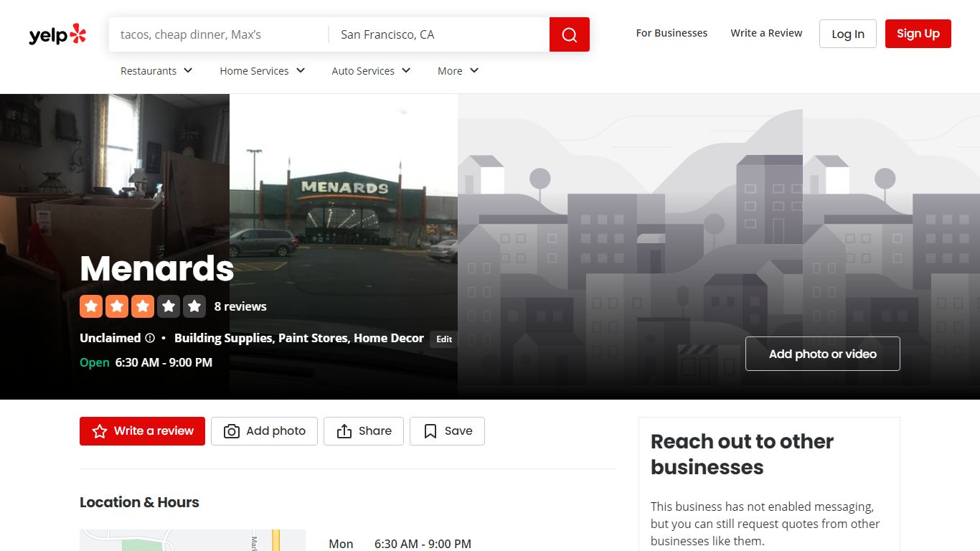Viewport: 980px width, 551px height.
Task: Expand the Restaurants menu
Action: tap(156, 70)
